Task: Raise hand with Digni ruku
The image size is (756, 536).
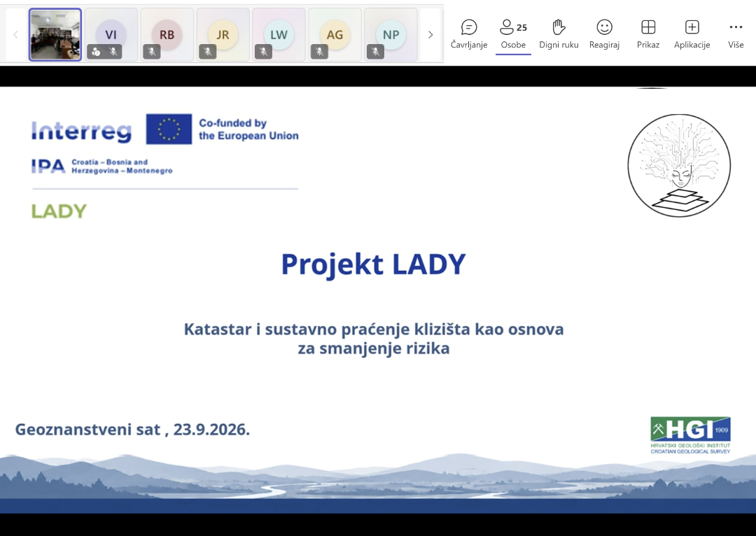Action: (559, 34)
